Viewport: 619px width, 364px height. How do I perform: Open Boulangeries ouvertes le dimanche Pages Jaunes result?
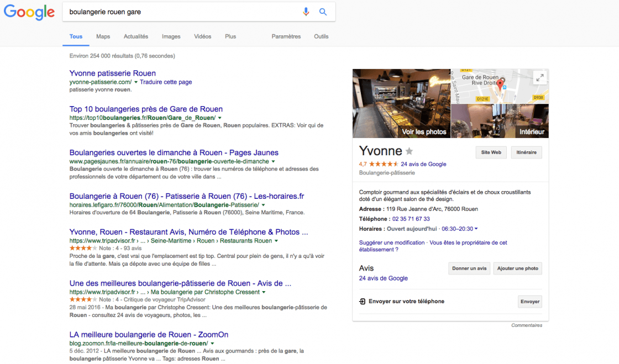(174, 152)
